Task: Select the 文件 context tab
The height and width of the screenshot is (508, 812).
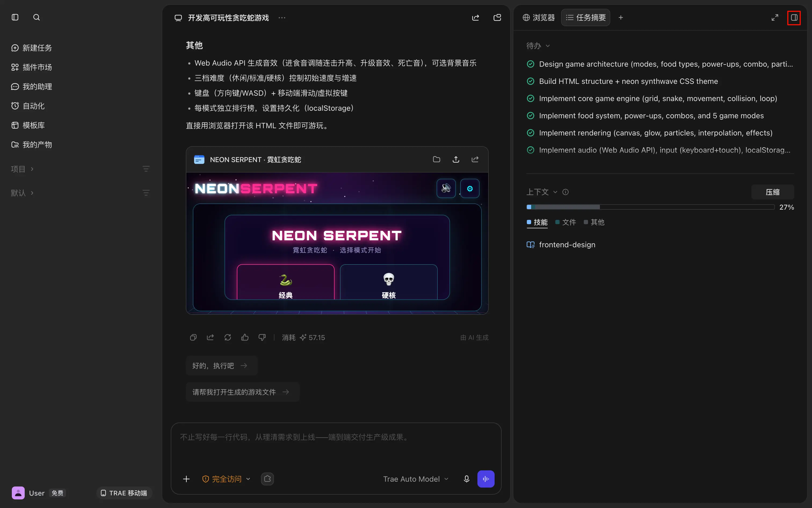Action: click(x=566, y=222)
